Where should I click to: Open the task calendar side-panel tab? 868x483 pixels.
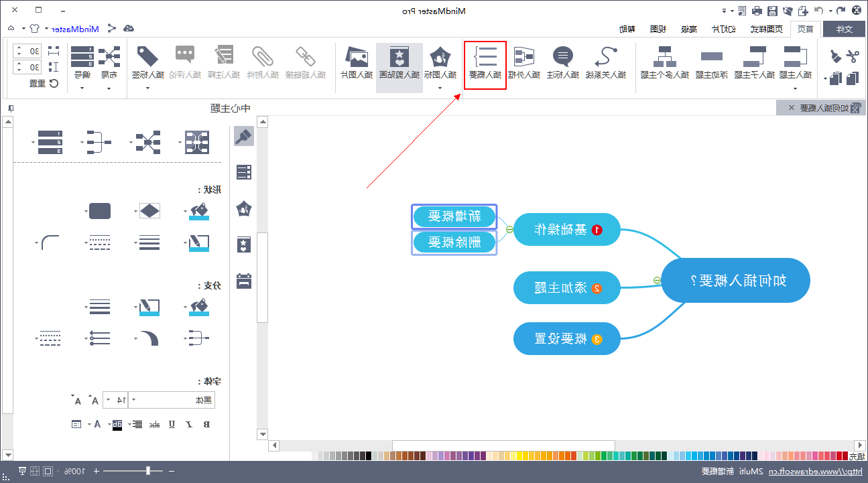coord(244,281)
